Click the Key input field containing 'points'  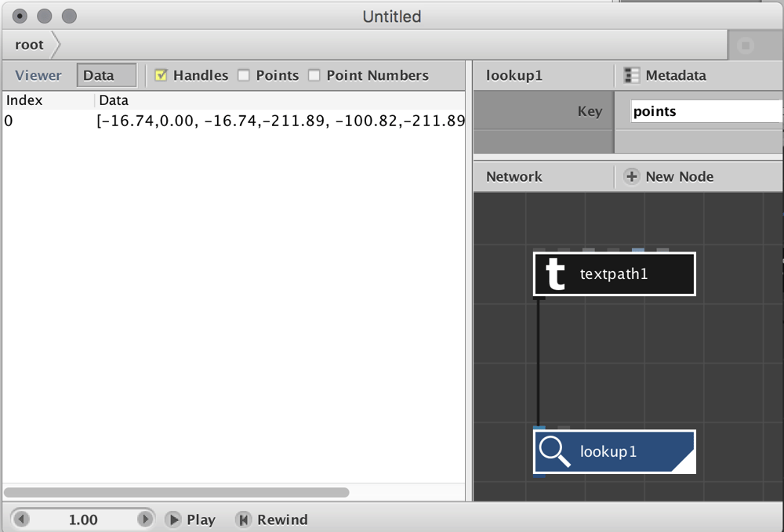pyautogui.click(x=706, y=111)
